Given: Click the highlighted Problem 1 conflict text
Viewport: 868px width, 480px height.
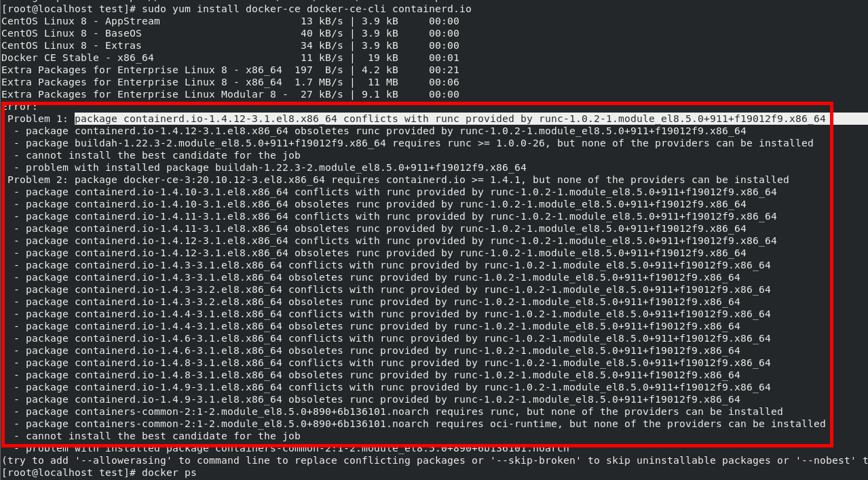Looking at the screenshot, I should coord(450,119).
